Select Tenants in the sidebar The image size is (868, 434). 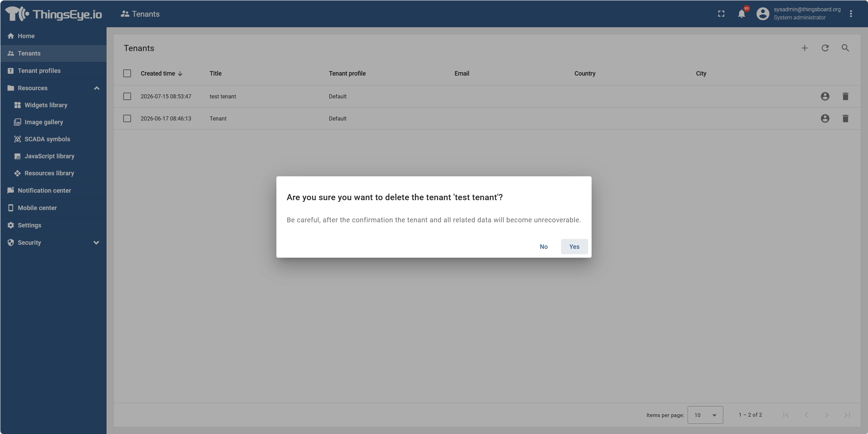click(53, 53)
